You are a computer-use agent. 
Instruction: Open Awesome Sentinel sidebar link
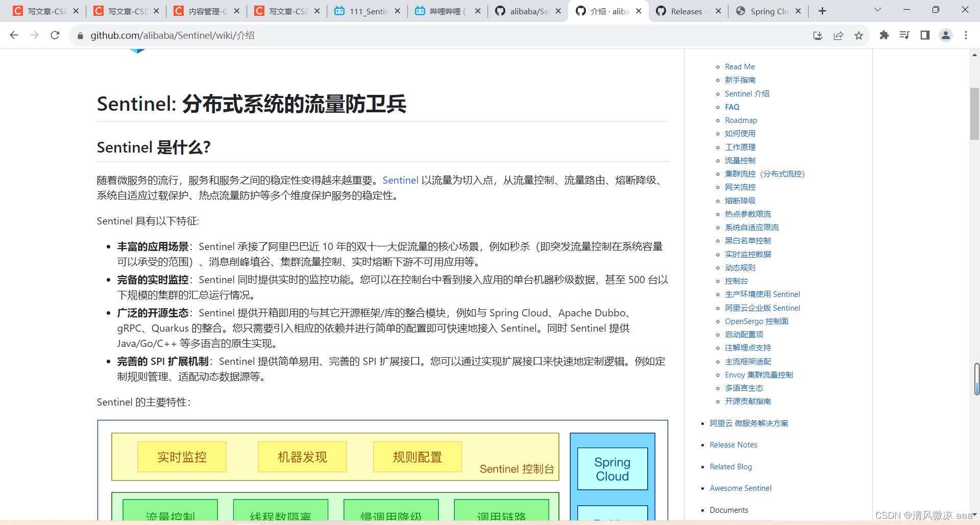pos(741,488)
